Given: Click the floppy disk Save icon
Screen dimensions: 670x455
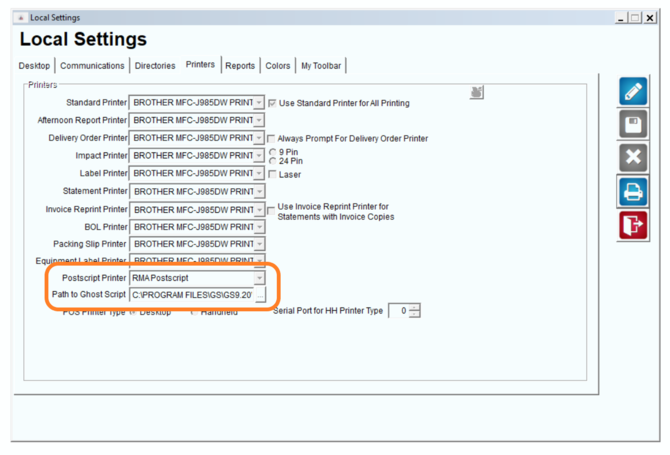Looking at the screenshot, I should tap(633, 125).
